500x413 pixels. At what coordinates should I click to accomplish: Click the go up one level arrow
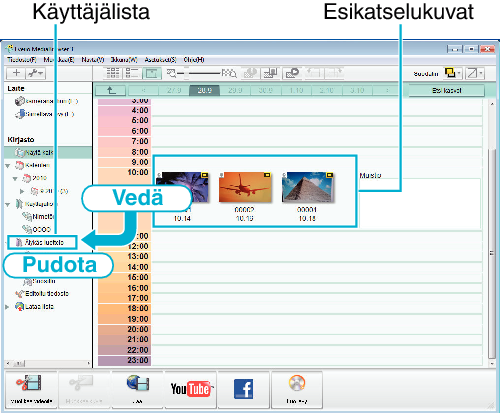pyautogui.click(x=111, y=90)
